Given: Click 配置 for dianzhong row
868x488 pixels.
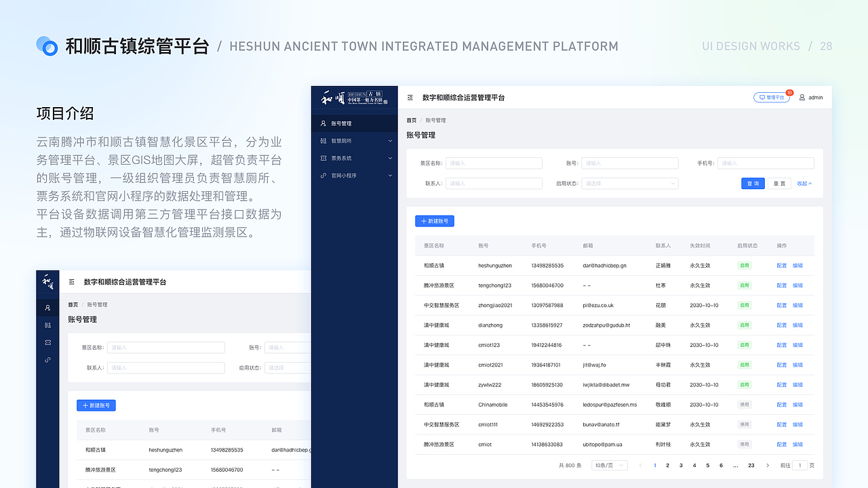Looking at the screenshot, I should coord(781,325).
